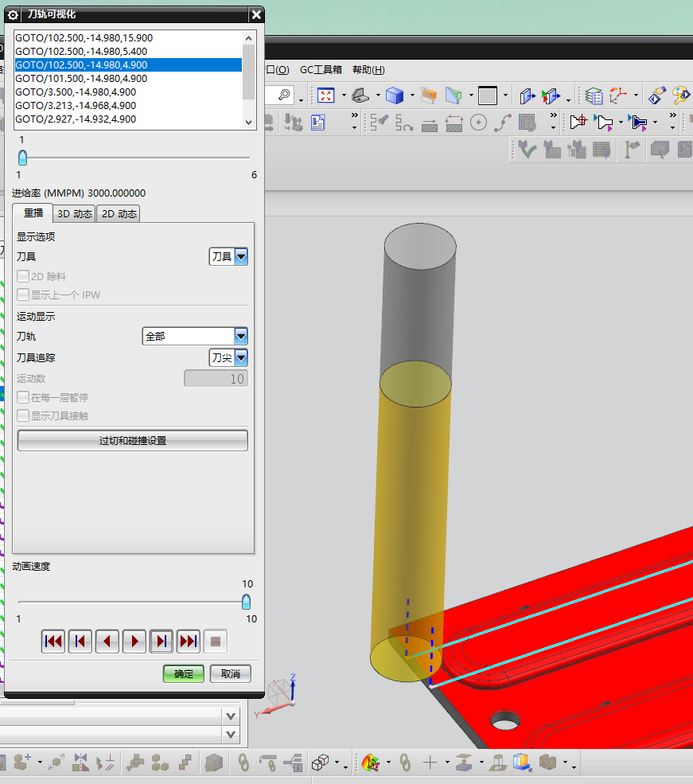The width and height of the screenshot is (693, 784).
Task: Switch to the 3D 动态 tab
Action: [75, 214]
